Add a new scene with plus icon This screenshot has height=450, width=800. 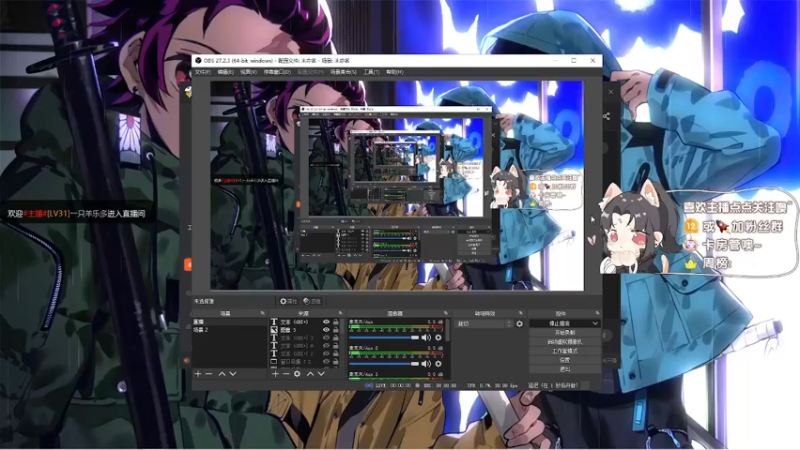click(x=198, y=374)
